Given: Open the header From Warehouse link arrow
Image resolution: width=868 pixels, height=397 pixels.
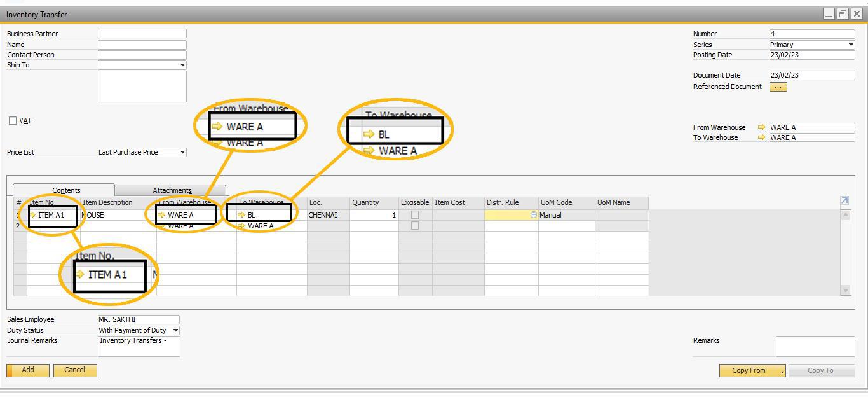Looking at the screenshot, I should point(761,127).
